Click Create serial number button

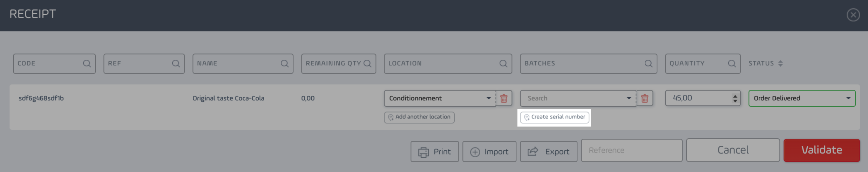[555, 117]
